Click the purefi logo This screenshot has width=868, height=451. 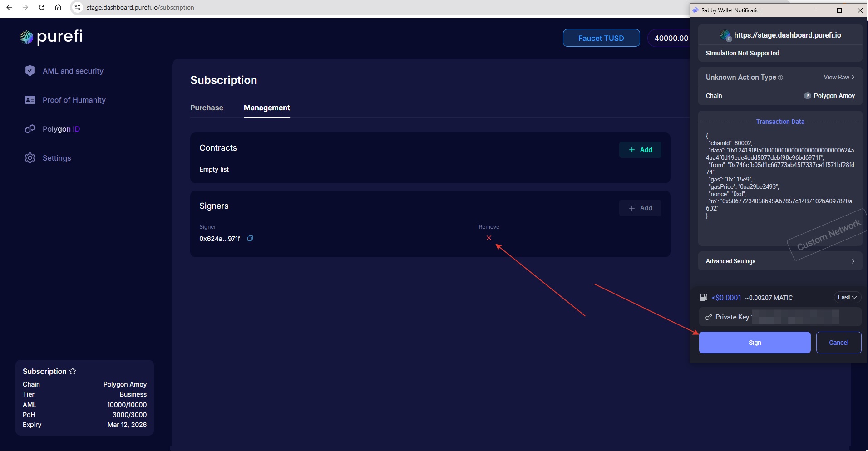tap(51, 37)
